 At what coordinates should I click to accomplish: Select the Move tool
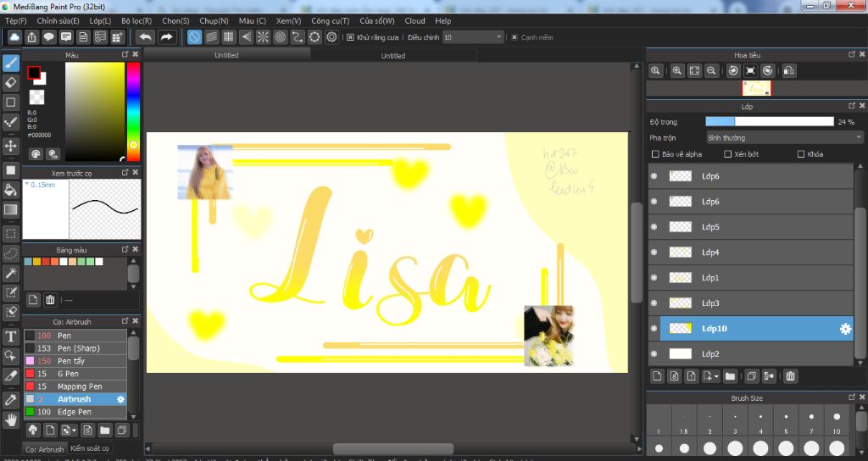(11, 146)
